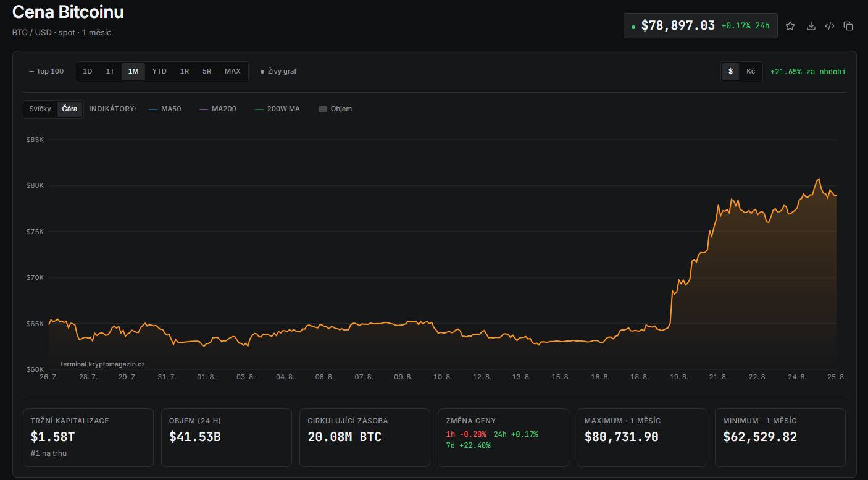Viewport: 868px width, 480px height.
Task: Add Bitcoin to favorites with star icon
Action: [x=790, y=26]
